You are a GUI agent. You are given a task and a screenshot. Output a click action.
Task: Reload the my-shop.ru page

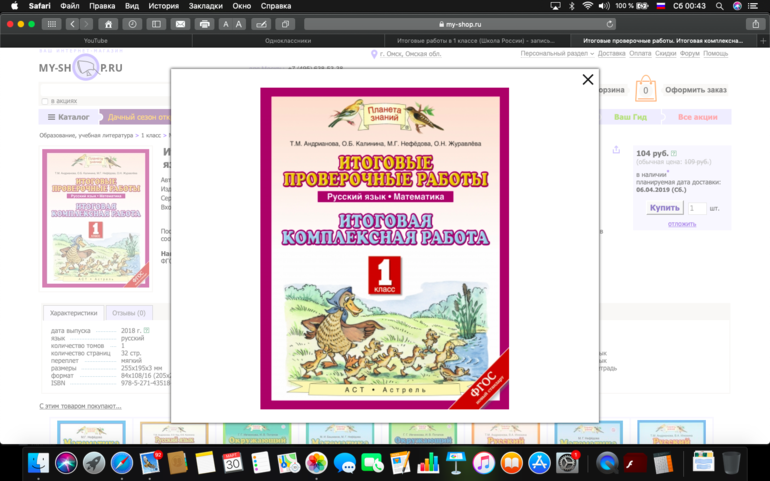tap(609, 24)
